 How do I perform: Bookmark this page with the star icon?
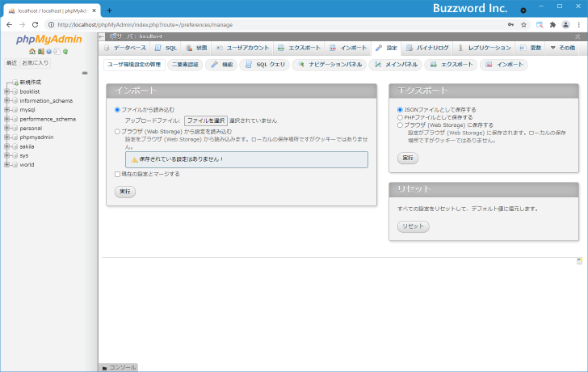point(523,24)
